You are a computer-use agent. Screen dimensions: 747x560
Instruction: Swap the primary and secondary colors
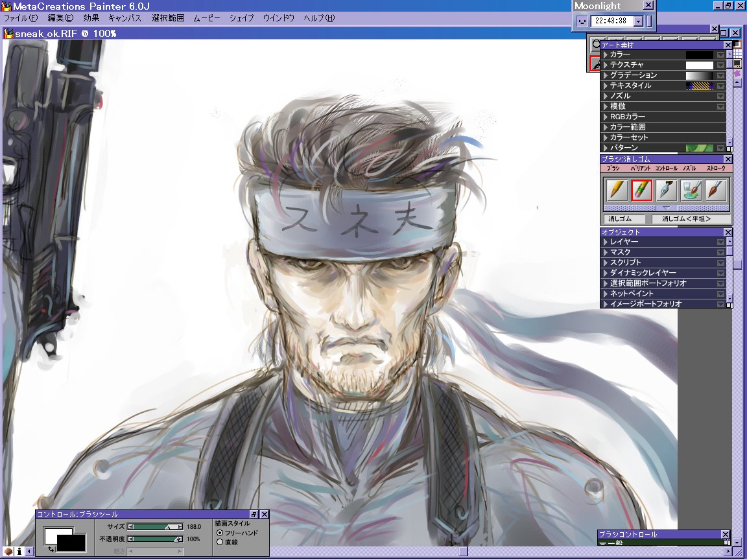[x=51, y=549]
